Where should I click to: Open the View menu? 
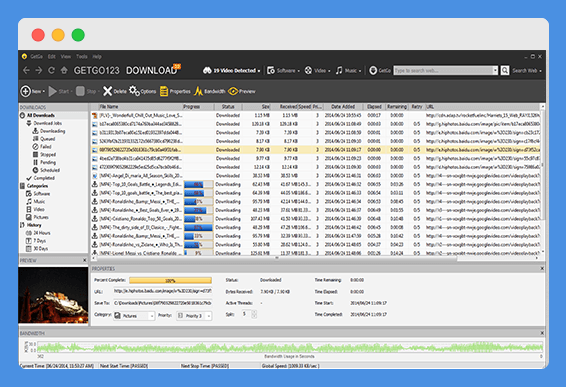coord(66,57)
